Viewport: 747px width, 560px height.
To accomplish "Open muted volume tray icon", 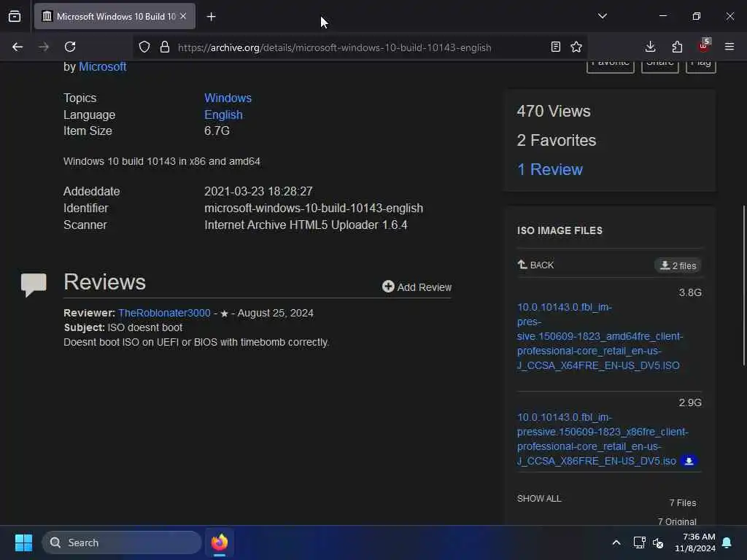I will point(659,542).
